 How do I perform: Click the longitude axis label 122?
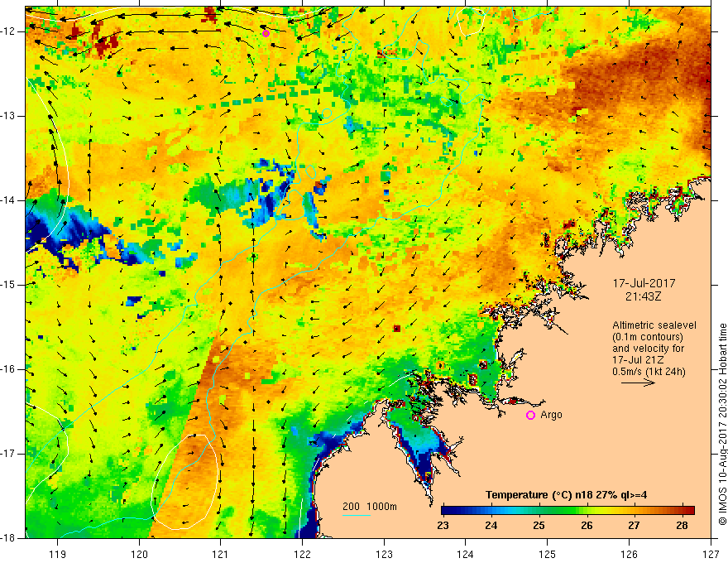(x=302, y=554)
